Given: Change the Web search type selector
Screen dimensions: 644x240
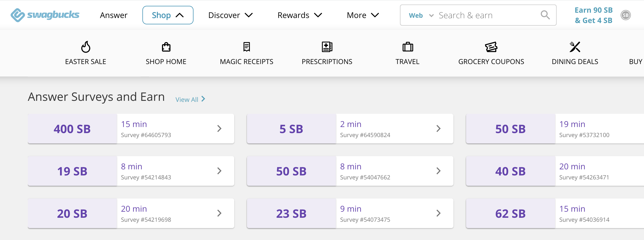Looking at the screenshot, I should tap(421, 16).
